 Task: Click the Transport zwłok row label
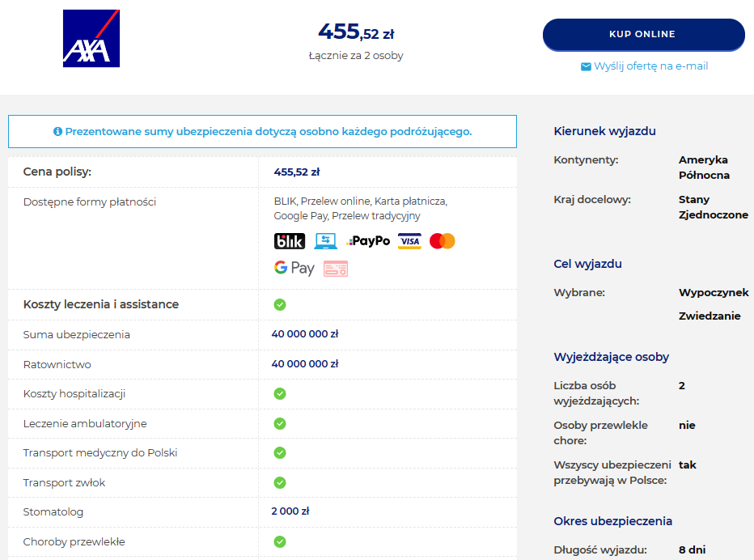(64, 482)
